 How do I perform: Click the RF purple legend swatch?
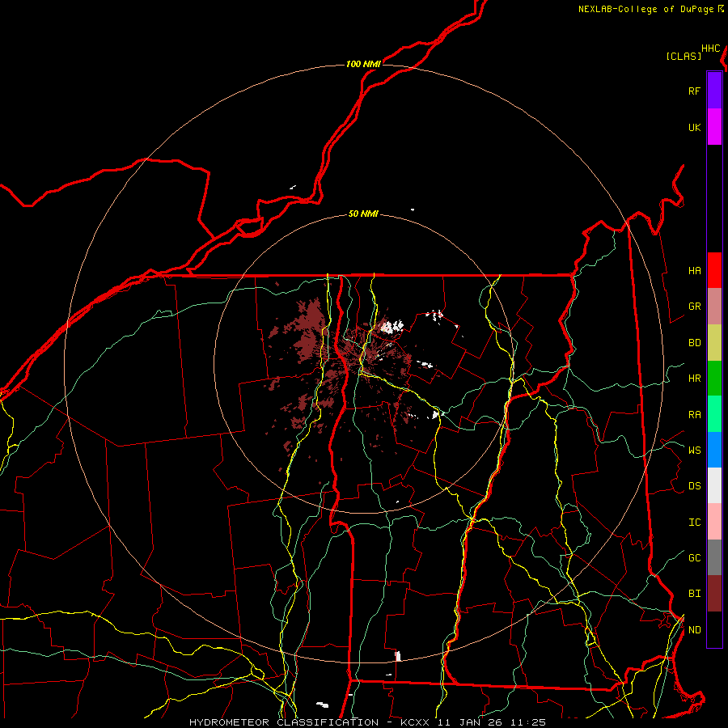[x=714, y=91]
